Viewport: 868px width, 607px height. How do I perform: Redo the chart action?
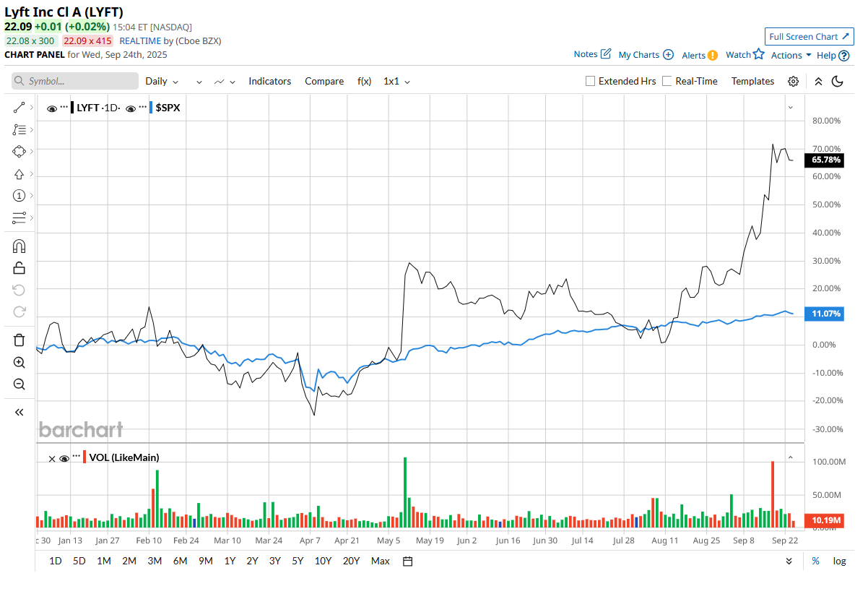click(19, 312)
